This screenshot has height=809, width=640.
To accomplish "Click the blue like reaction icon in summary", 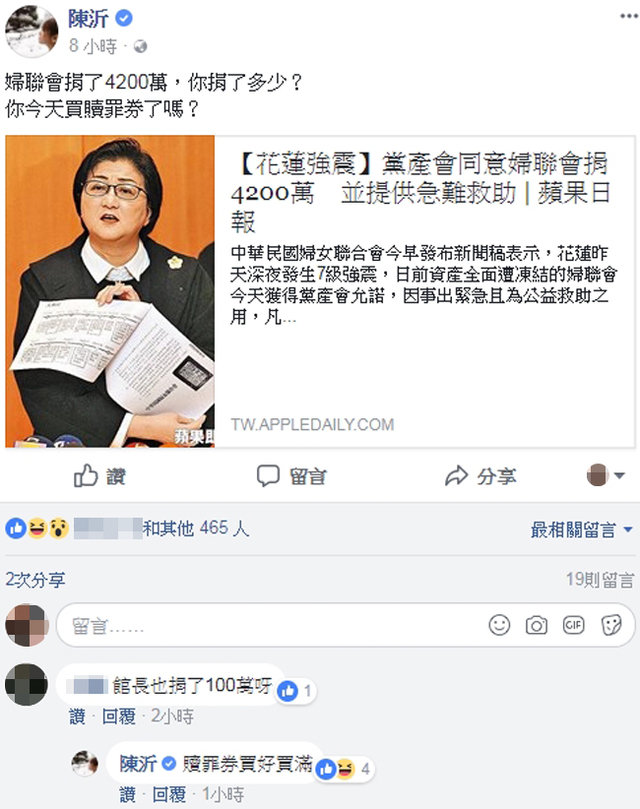I will [16, 528].
